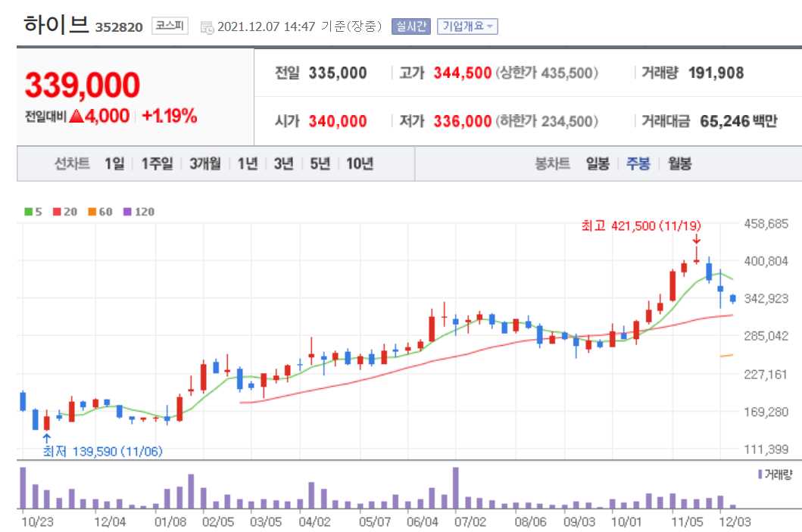Click the 342,923 price axis label
This screenshot has width=802, height=532.
tap(766, 298)
